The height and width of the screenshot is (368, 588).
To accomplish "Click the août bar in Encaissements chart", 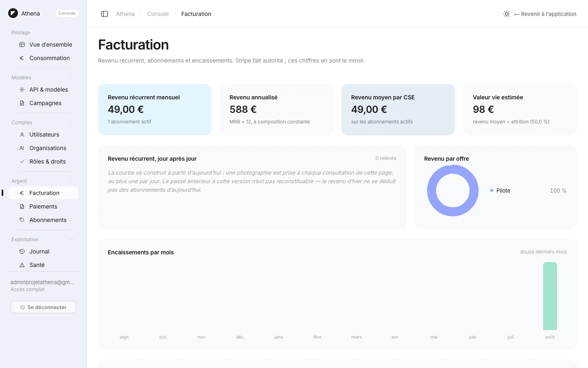I will (x=550, y=296).
